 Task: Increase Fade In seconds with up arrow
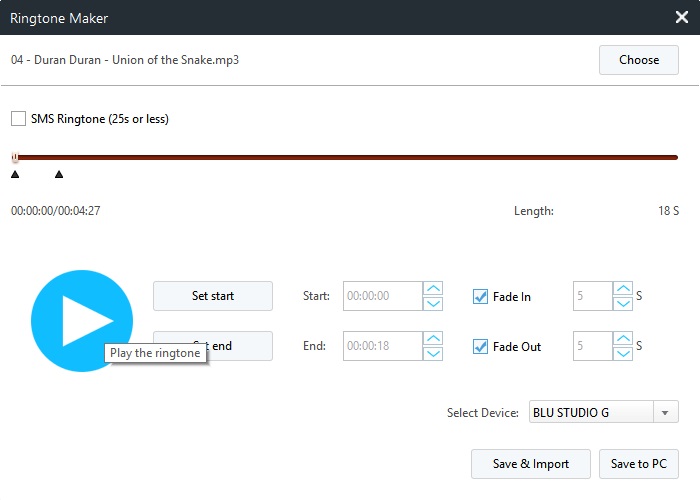click(622, 290)
